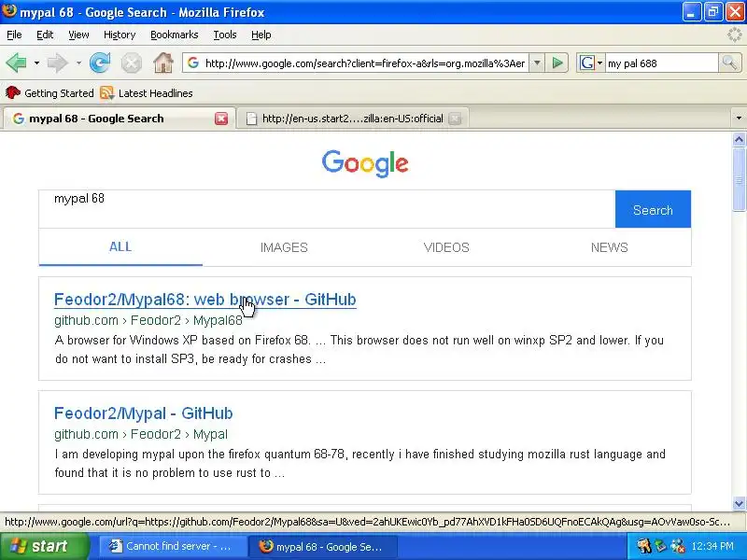
Task: Select the ALL results tab
Action: [x=120, y=247]
